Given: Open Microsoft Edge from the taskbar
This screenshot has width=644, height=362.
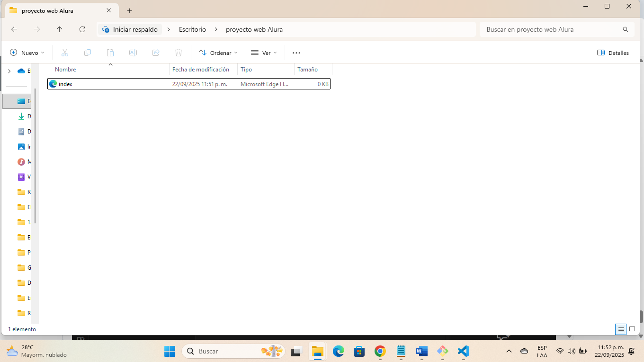Looking at the screenshot, I should click(338, 351).
